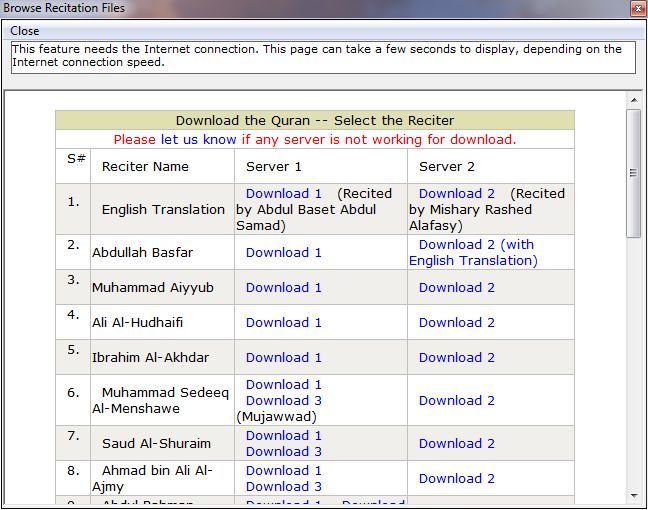Click the 'Download the Quran -- Select the Reciter' heading
Viewport: 648px width, 510px height.
[x=315, y=121]
